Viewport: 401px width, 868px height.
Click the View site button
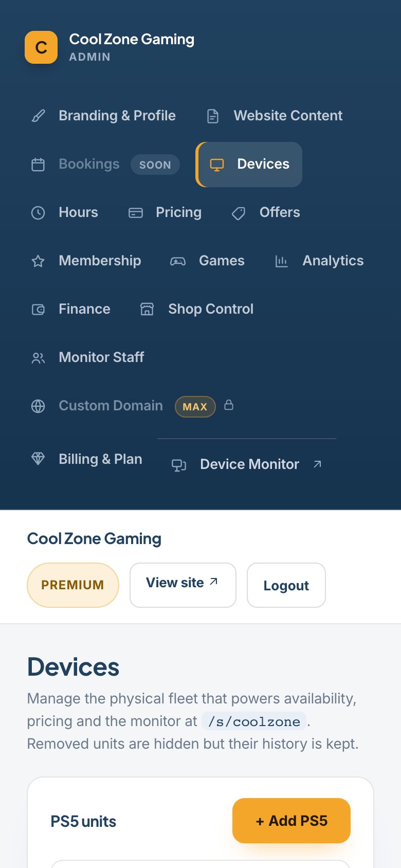pyautogui.click(x=183, y=585)
